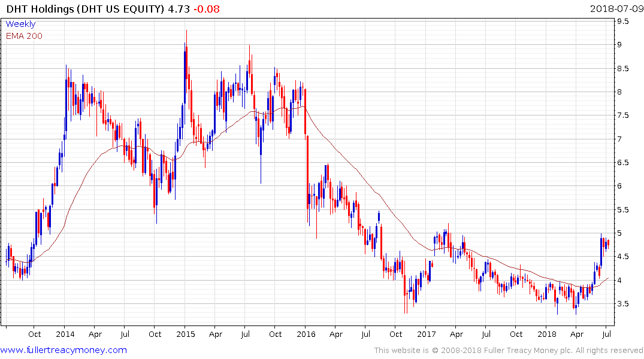Click the 'EMA 200' legend label
The image size is (644, 359).
coord(24,36)
